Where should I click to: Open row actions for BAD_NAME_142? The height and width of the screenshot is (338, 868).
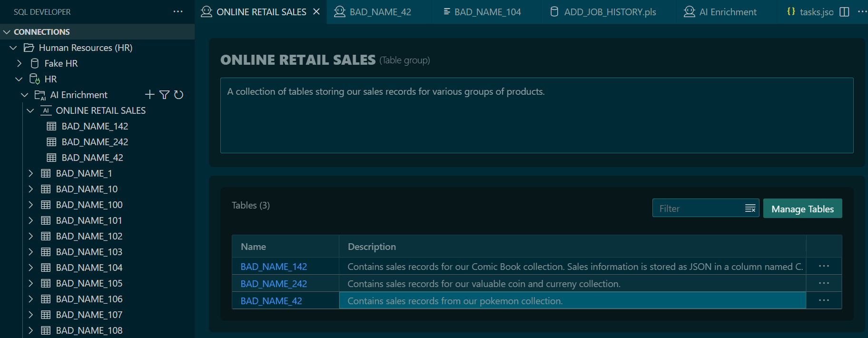[824, 266]
